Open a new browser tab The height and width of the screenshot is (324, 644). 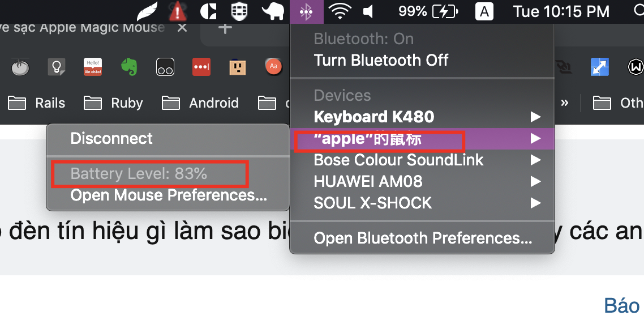pos(225,28)
